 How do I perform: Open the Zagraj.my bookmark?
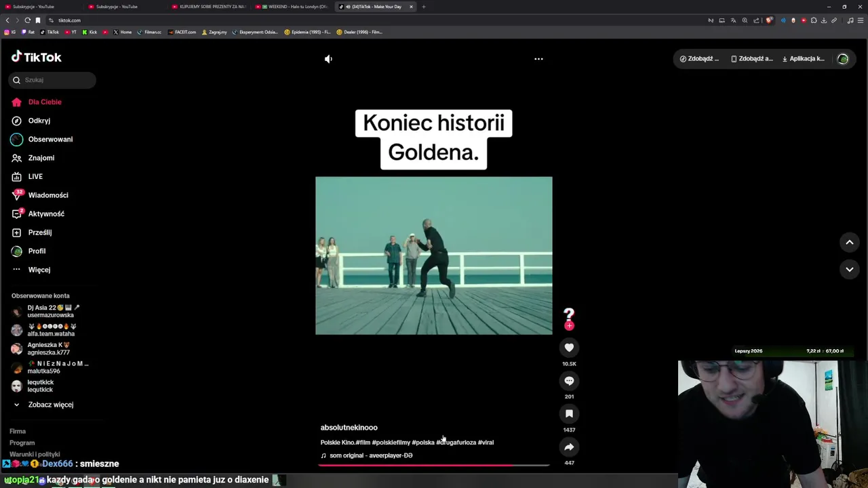tap(214, 32)
